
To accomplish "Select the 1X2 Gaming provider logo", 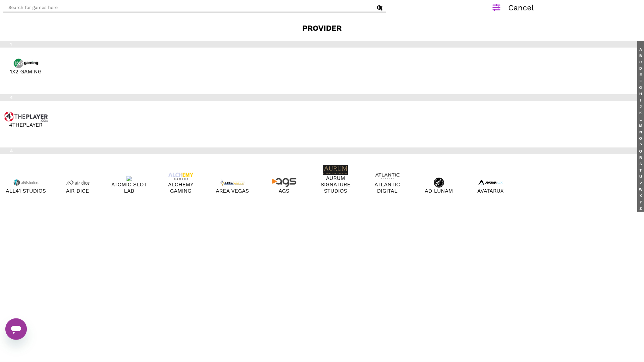I will pos(26,63).
